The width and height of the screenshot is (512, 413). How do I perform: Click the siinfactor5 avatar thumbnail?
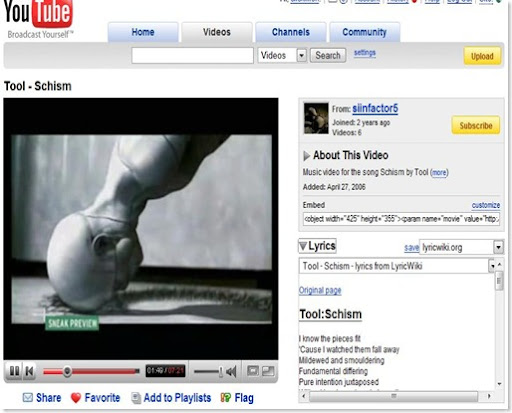point(316,118)
